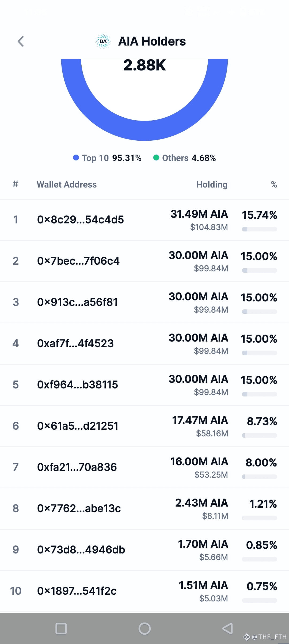Open wallet 0x7bec...7f06c4 row
The width and height of the screenshot is (289, 644).
(144, 261)
